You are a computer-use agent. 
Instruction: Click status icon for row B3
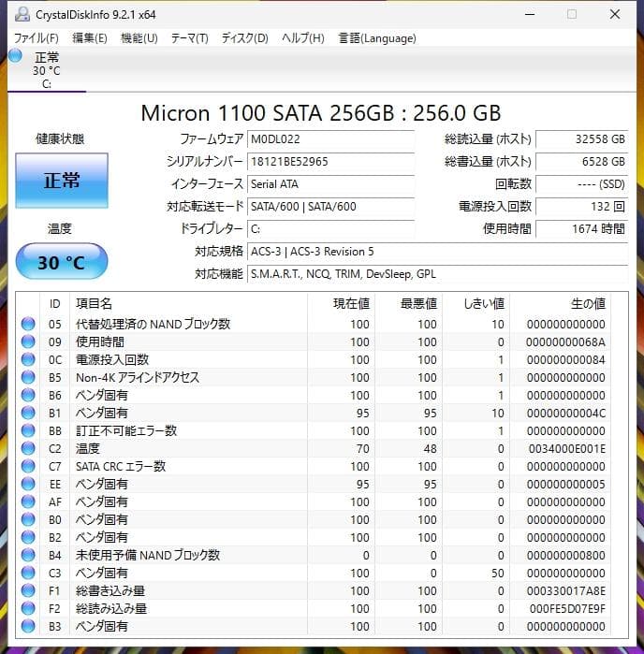(x=28, y=626)
